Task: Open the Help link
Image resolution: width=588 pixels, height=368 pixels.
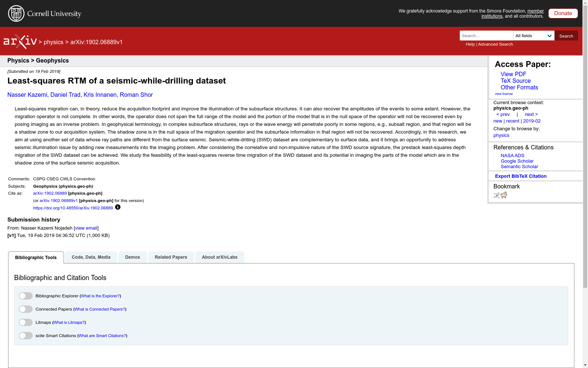Action: (470, 44)
